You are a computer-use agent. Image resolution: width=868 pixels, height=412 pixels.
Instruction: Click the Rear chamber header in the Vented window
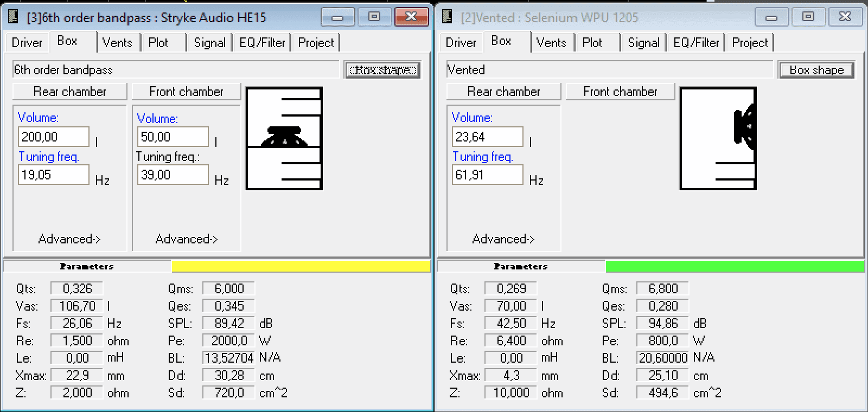(x=504, y=92)
